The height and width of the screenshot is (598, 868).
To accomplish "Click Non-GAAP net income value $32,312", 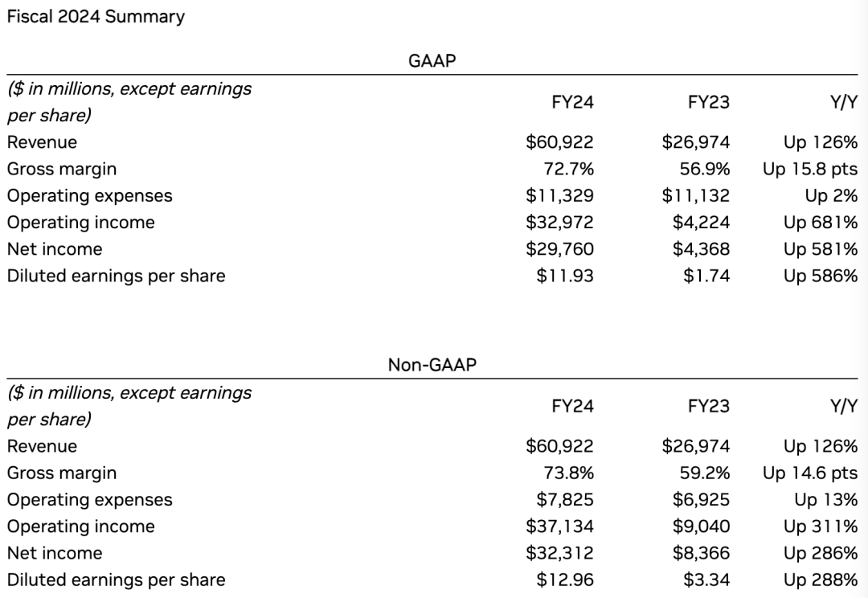I will 559,553.
